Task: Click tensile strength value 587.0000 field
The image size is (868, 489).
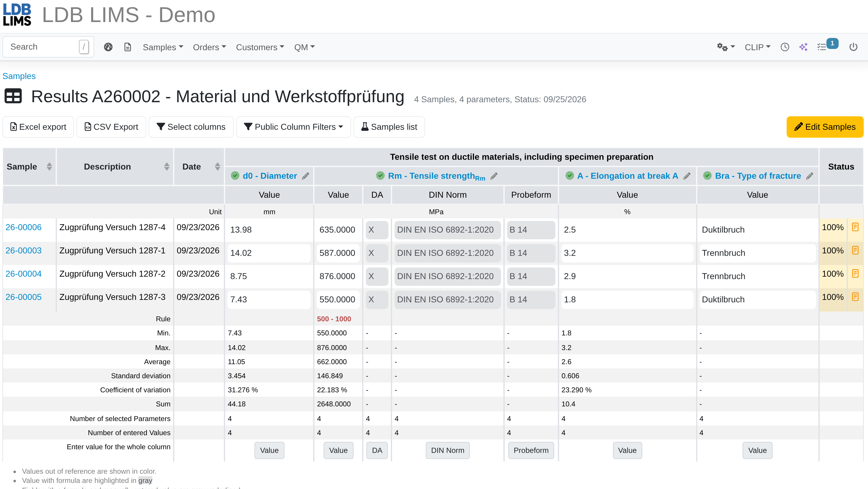Action: pyautogui.click(x=338, y=253)
